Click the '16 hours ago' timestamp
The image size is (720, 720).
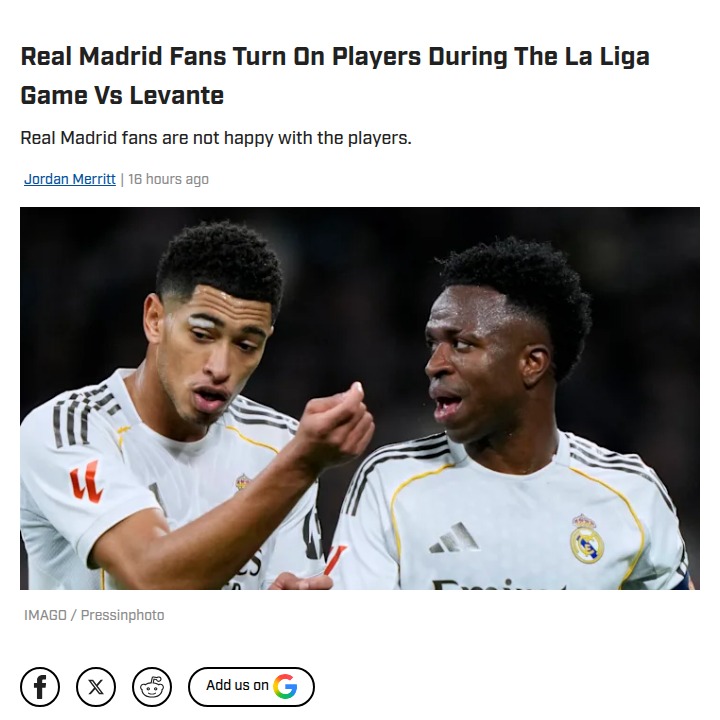click(169, 179)
